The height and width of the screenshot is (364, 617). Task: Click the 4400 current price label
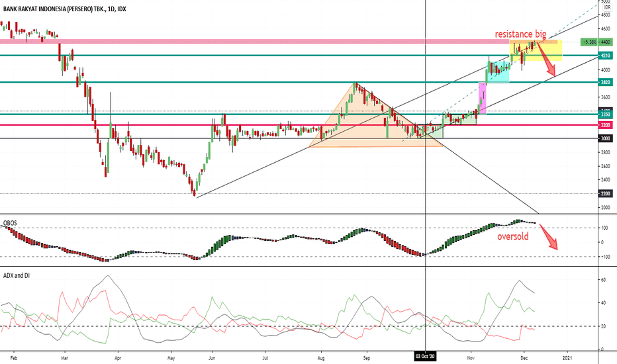pos(606,42)
